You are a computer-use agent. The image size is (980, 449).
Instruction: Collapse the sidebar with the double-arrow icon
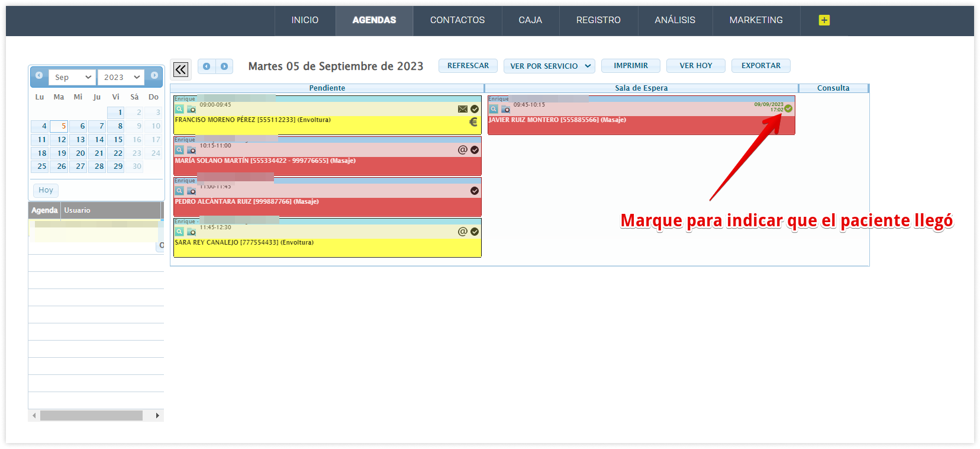(180, 69)
